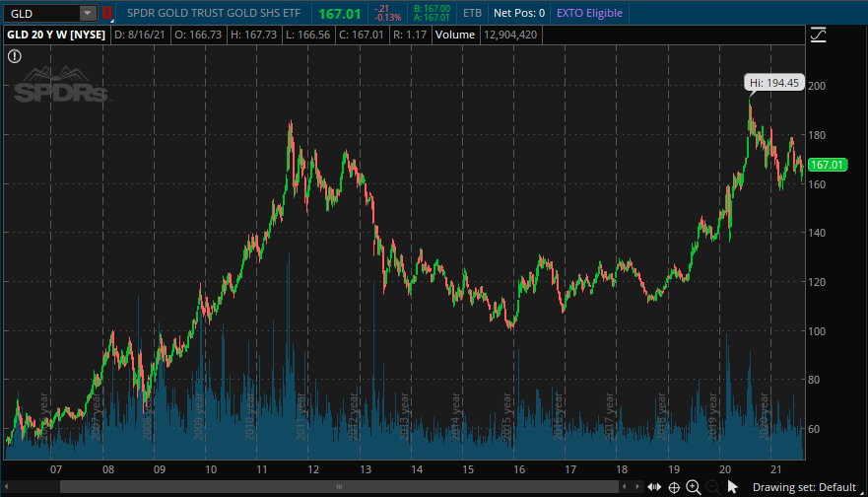Click the last price 167.01 in header
This screenshot has width=868, height=497.
[339, 14]
